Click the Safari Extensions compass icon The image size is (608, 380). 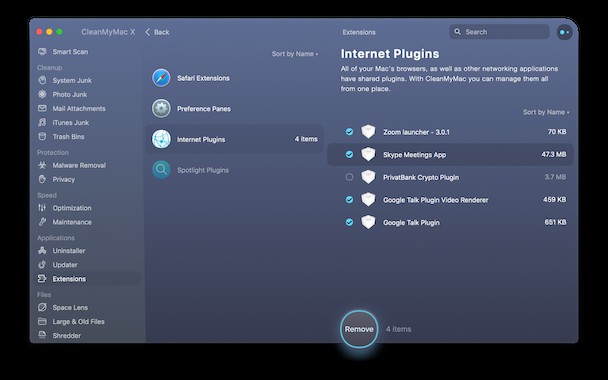tap(161, 78)
